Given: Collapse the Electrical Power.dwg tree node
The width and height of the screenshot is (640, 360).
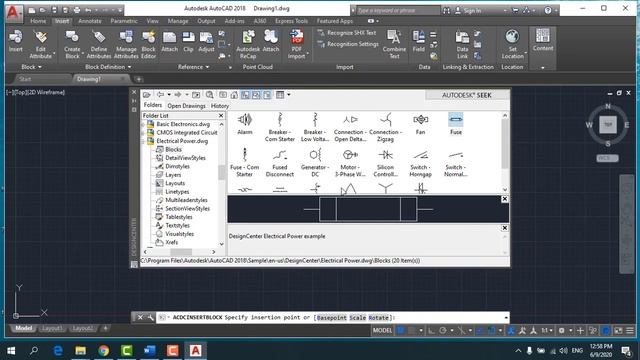Looking at the screenshot, I should pyautogui.click(x=143, y=141).
